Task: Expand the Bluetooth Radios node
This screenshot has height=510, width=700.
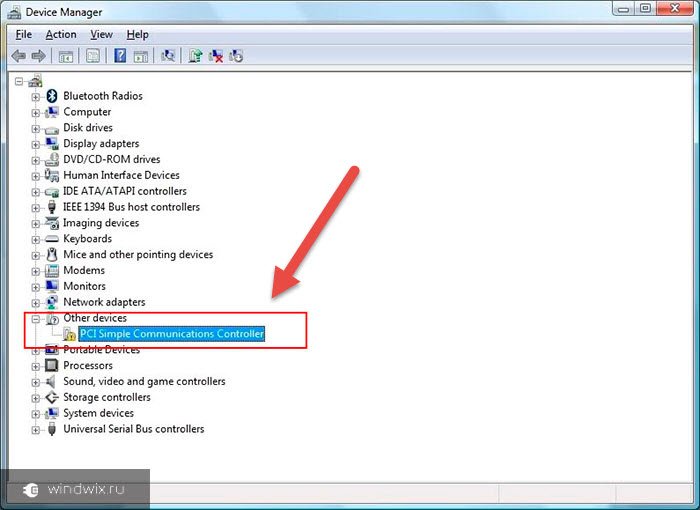Action: coord(35,96)
